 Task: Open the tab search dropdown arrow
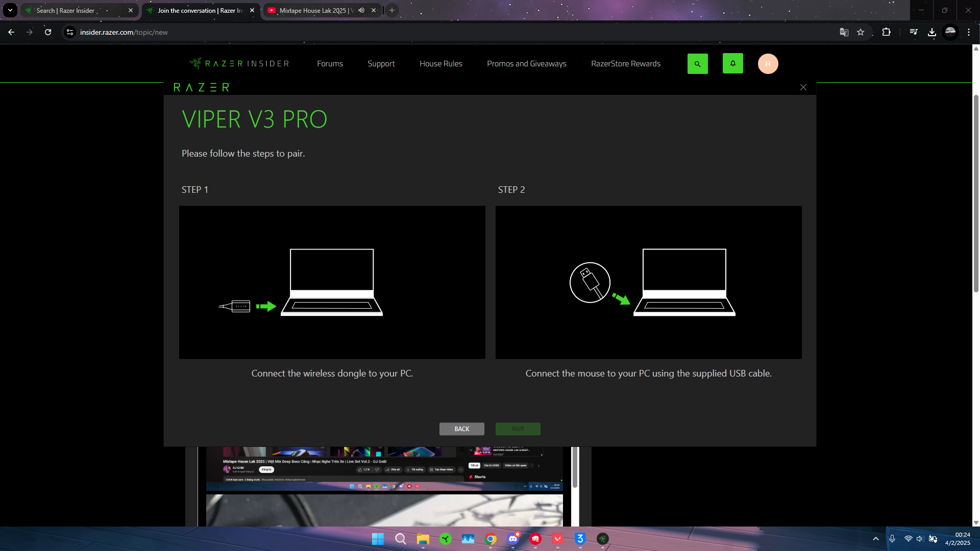click(x=10, y=10)
